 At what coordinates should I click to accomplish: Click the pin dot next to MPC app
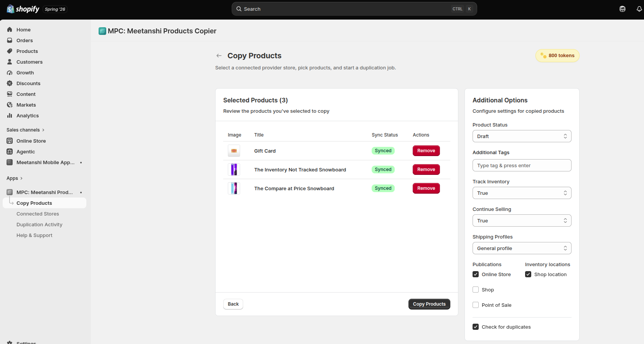pyautogui.click(x=81, y=192)
